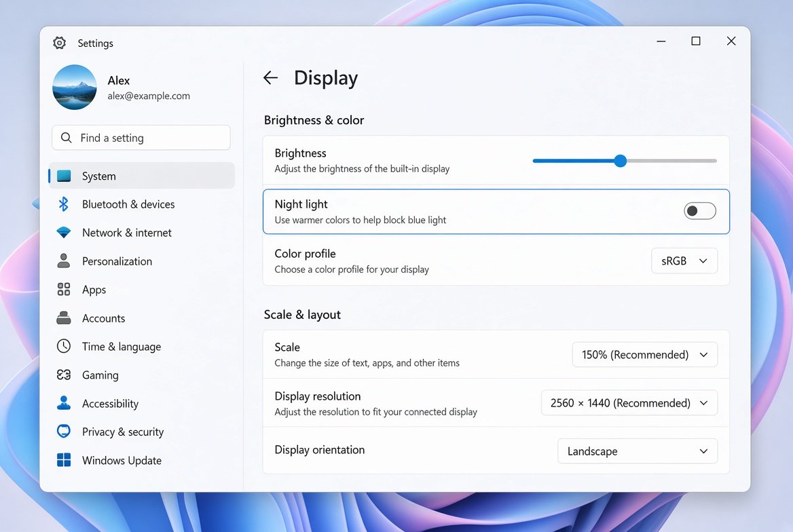
Task: Open the Windows Update label
Action: click(122, 460)
